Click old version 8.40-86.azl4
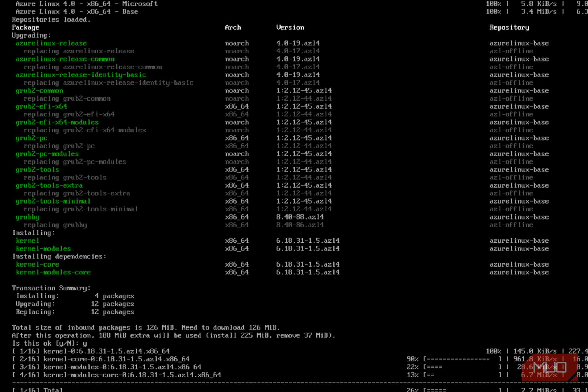This screenshot has width=588, height=392. 300,225
